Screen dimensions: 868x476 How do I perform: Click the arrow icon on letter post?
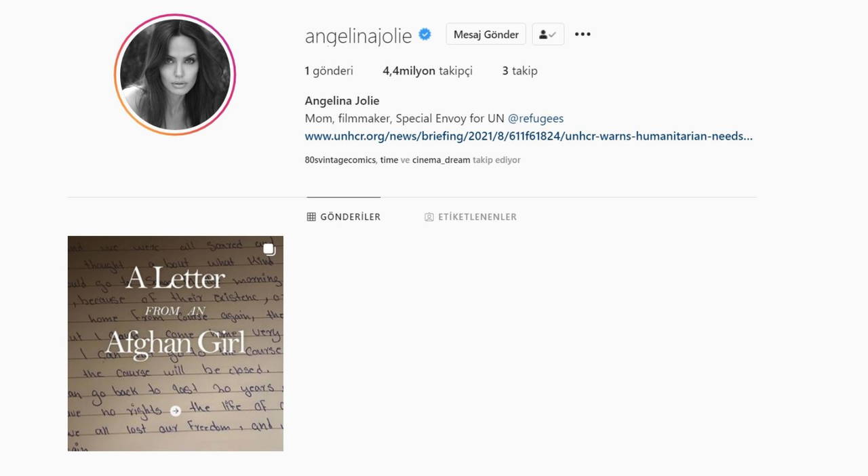coord(176,410)
